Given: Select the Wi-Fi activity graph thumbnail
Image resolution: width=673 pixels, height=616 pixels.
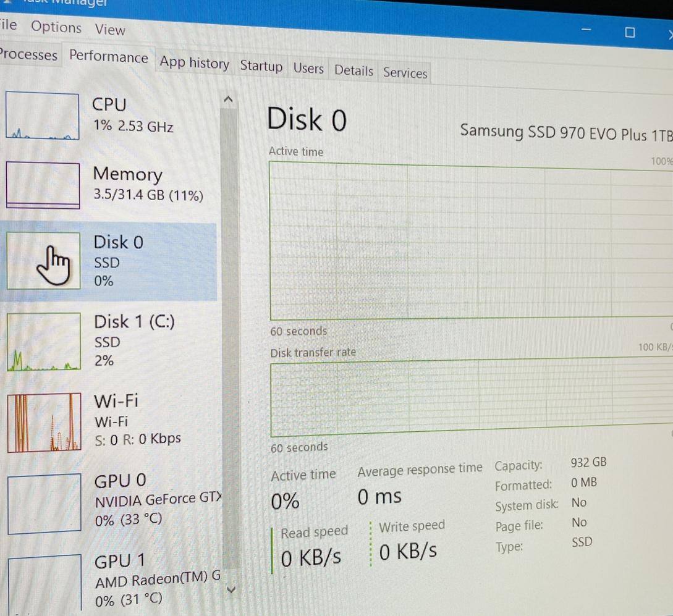Looking at the screenshot, I should pos(44,422).
